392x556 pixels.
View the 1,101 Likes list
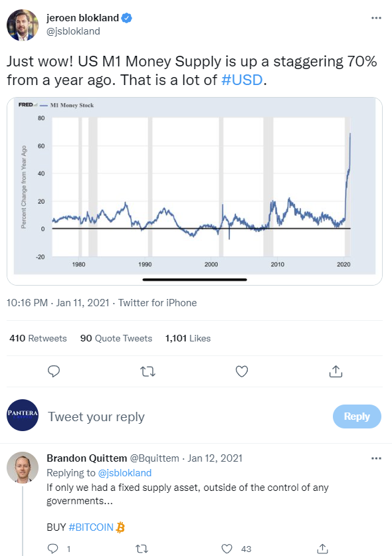(187, 338)
